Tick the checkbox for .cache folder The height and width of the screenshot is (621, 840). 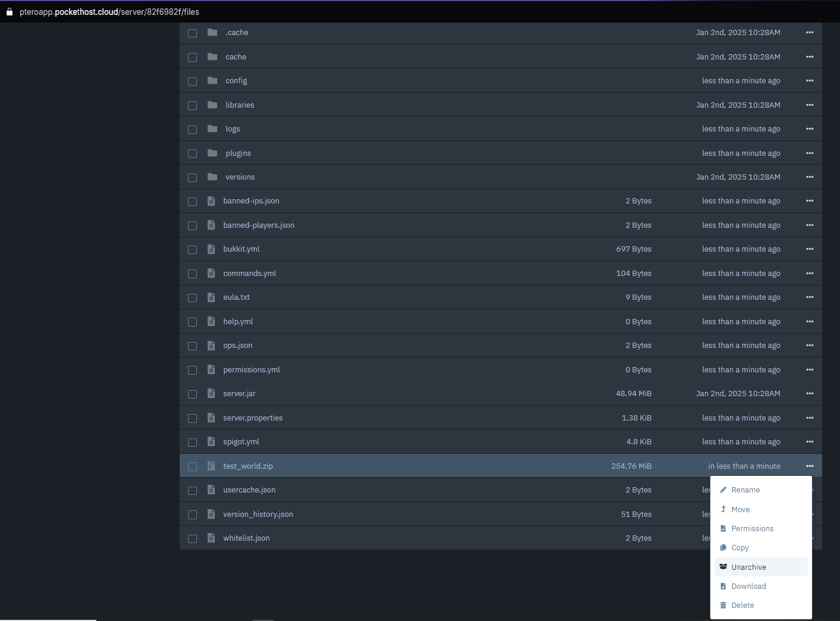pyautogui.click(x=193, y=33)
